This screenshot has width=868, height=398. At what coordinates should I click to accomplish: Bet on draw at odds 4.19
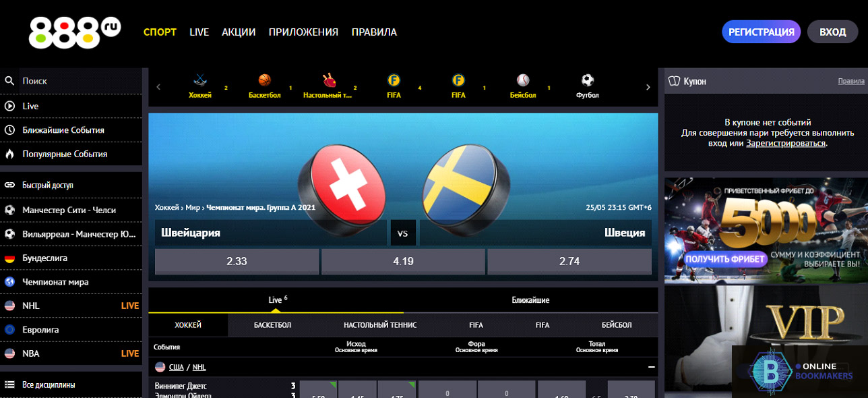pos(403,261)
